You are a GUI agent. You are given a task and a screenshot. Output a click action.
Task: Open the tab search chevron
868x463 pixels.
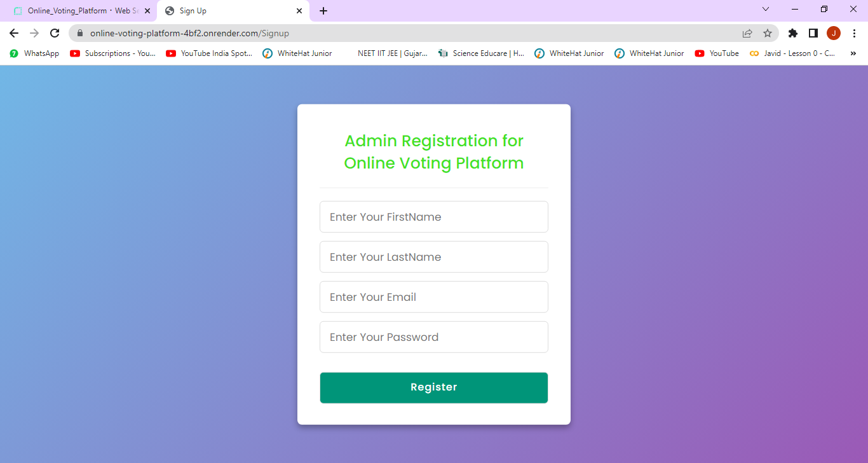(x=765, y=10)
